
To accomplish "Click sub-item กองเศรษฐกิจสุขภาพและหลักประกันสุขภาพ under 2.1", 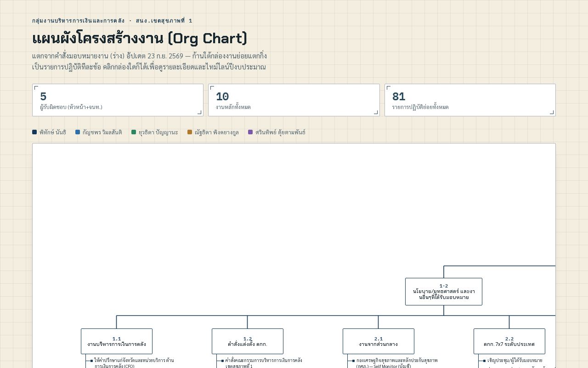I will tap(397, 363).
